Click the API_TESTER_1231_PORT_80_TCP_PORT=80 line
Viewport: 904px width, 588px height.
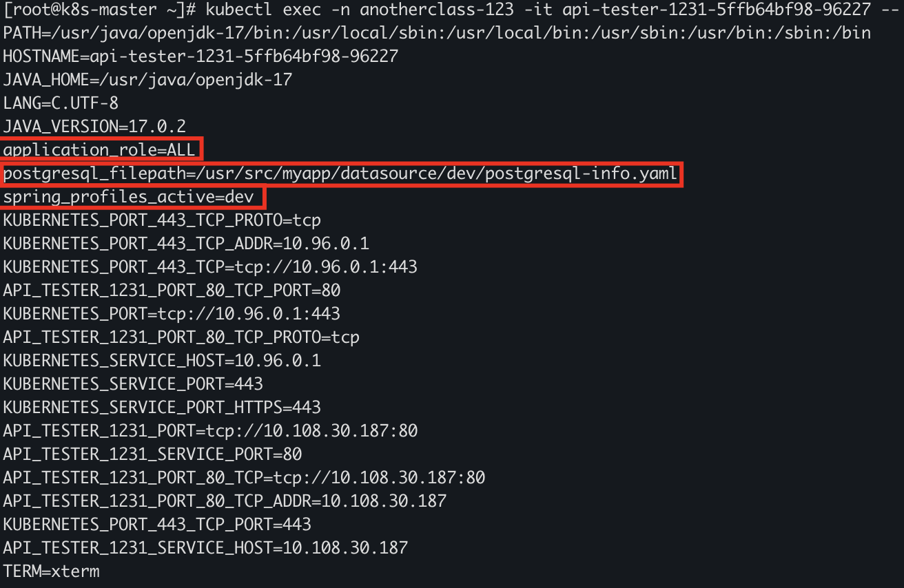[172, 291]
